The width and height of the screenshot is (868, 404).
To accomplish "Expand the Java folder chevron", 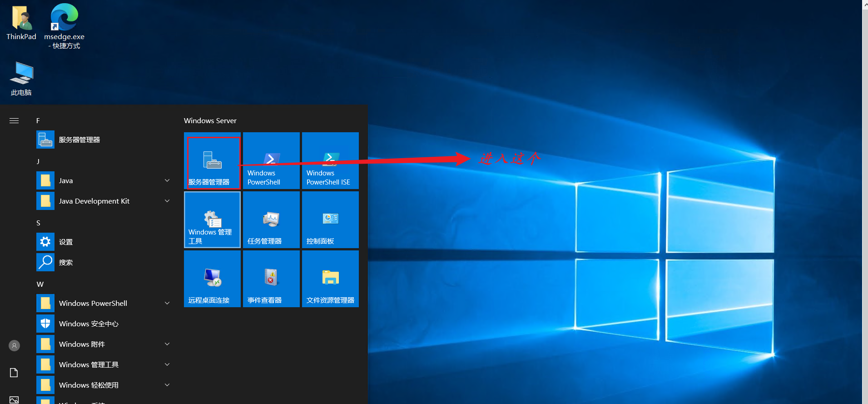I will 167,180.
